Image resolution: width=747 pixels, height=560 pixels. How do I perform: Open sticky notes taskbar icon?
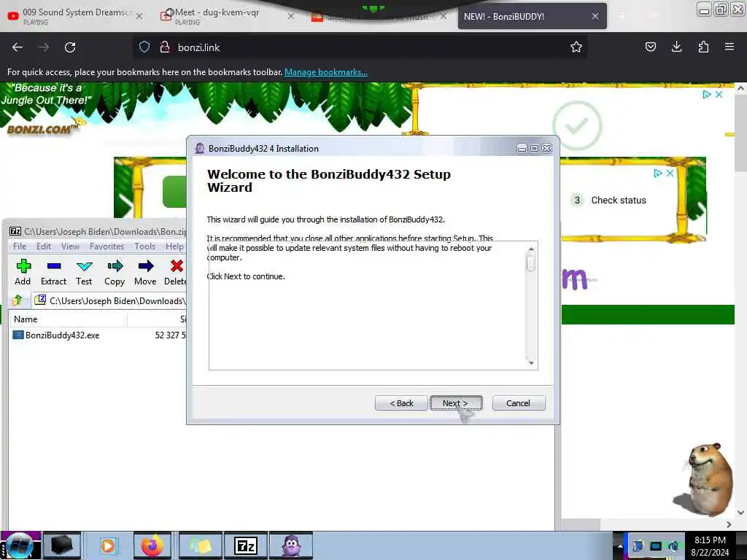point(200,545)
